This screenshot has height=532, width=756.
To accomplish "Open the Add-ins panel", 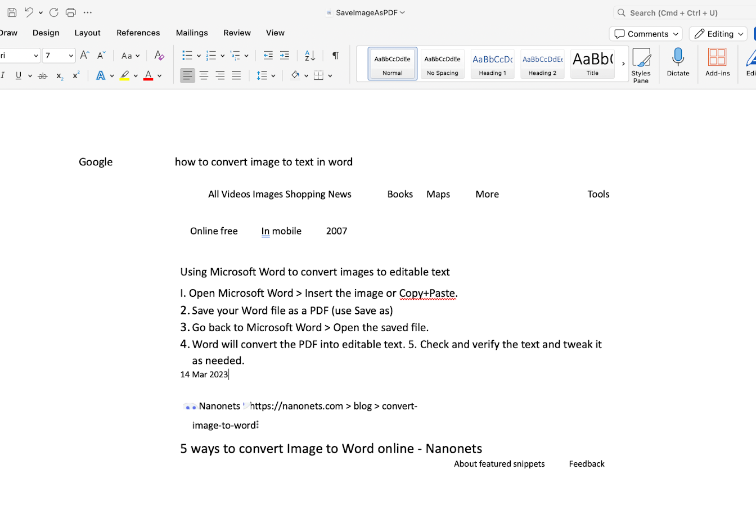I will (717, 63).
